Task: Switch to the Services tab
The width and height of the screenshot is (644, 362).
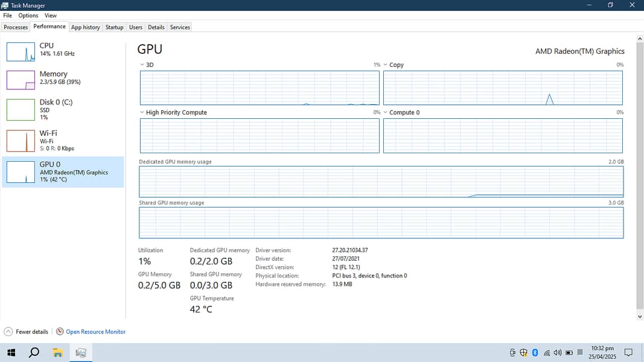Action: click(180, 27)
